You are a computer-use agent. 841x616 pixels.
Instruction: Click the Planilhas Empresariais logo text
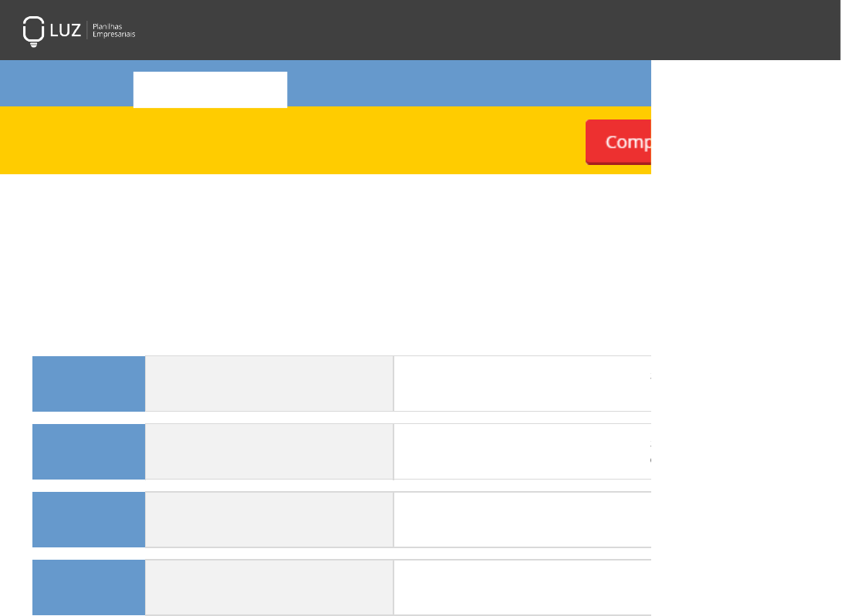tap(113, 30)
